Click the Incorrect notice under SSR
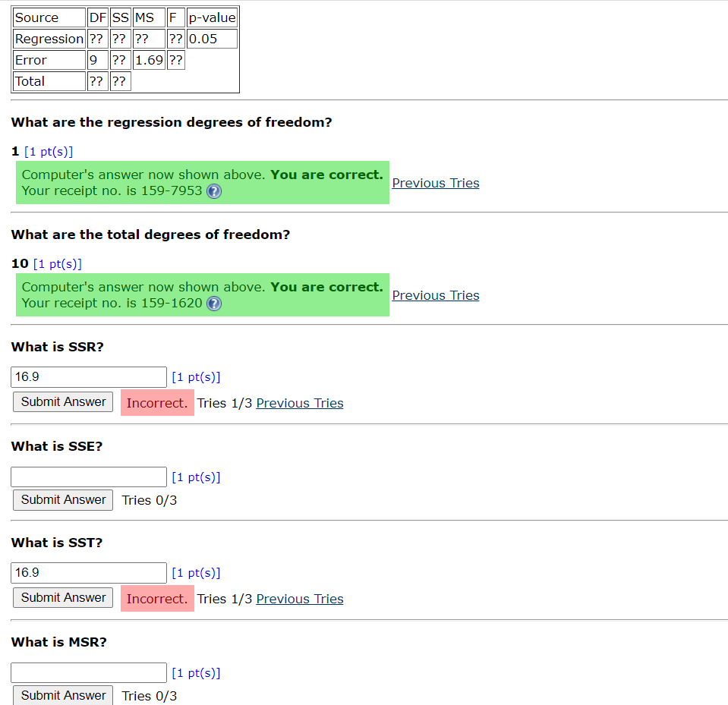The width and height of the screenshot is (728, 705). coord(157,403)
